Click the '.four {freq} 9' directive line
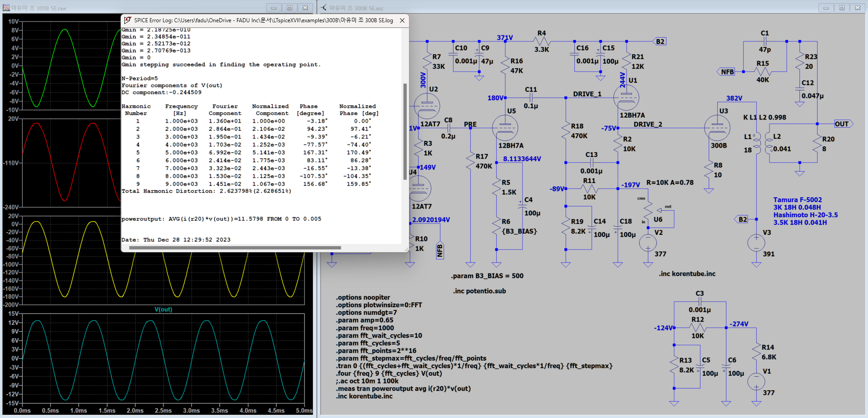Image resolution: width=868 pixels, height=418 pixels. coord(389,373)
